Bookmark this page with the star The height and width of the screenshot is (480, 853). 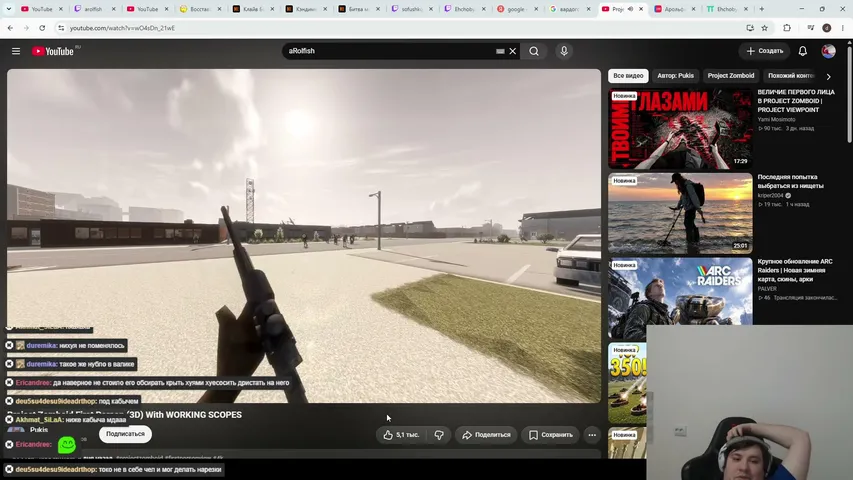coord(764,28)
